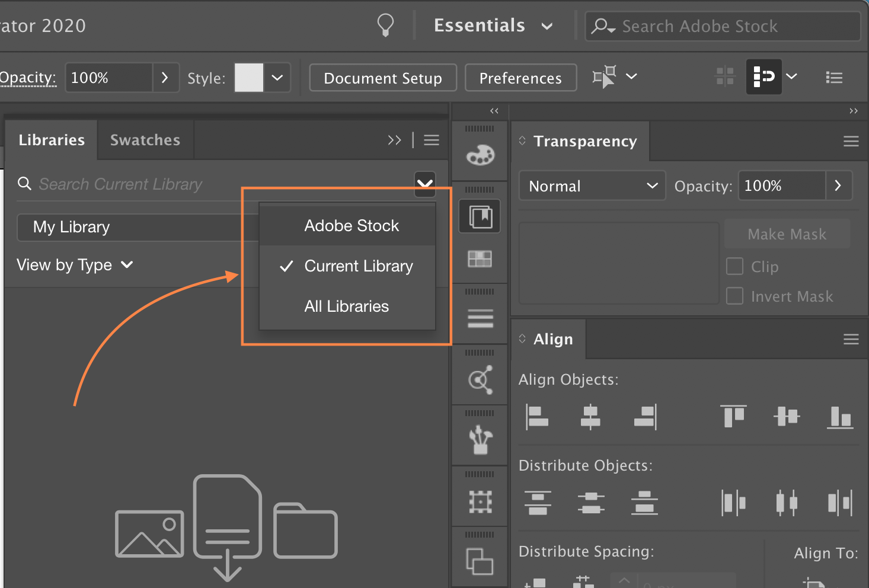Click the search magnifier in the library search bar
The height and width of the screenshot is (588, 869).
click(x=24, y=184)
